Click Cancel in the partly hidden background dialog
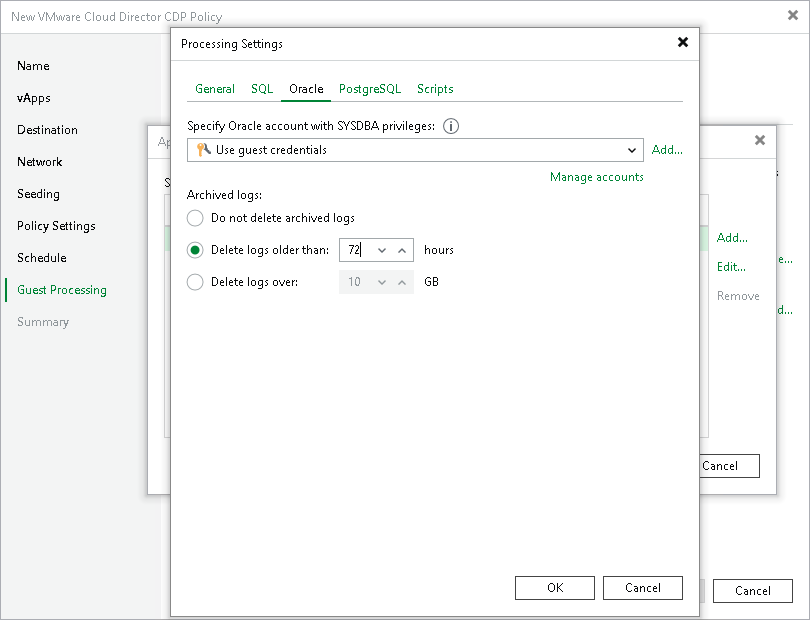 pyautogui.click(x=729, y=466)
